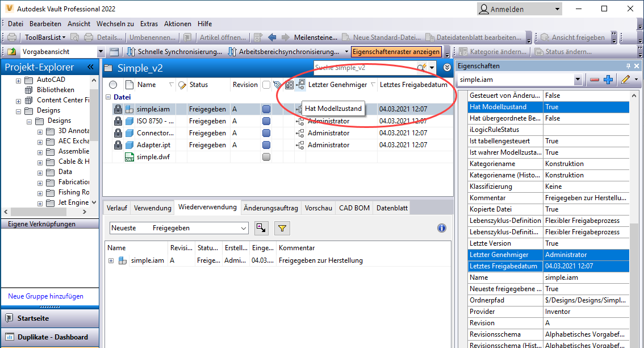The image size is (644, 348).
Task: Click the Neue Gruppe hinzufügen link
Action: click(x=45, y=296)
